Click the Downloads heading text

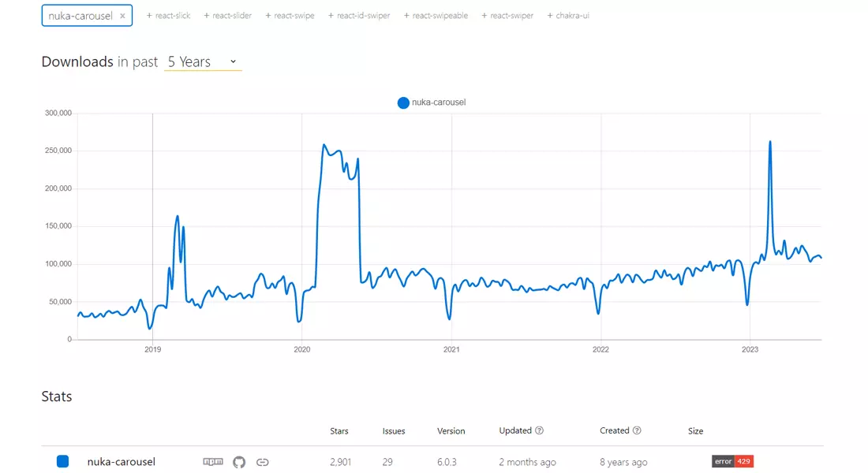coord(77,61)
